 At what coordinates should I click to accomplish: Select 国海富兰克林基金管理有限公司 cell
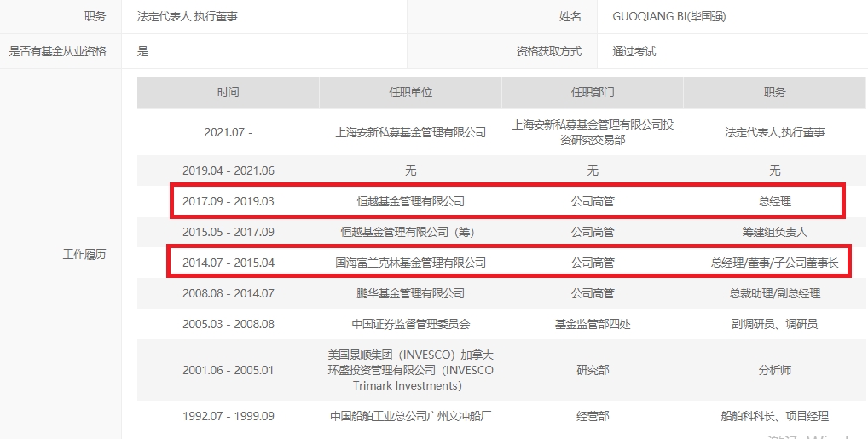click(x=410, y=263)
